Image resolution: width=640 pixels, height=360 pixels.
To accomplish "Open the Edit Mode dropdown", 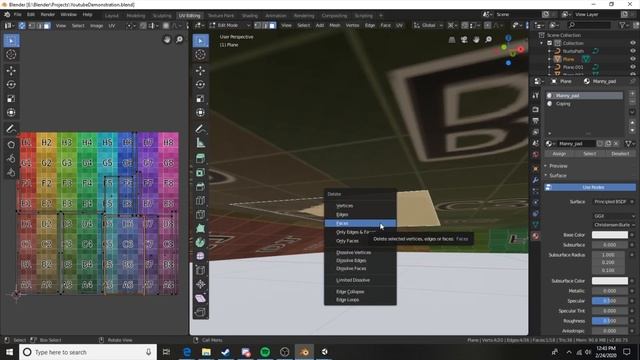I will [x=230, y=25].
